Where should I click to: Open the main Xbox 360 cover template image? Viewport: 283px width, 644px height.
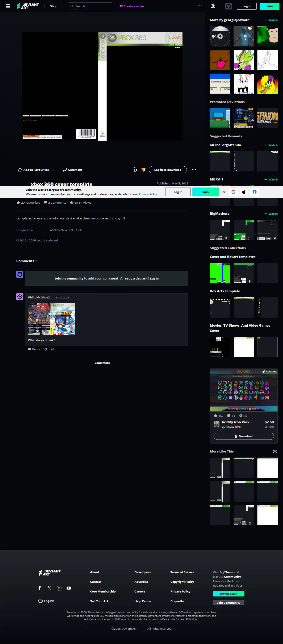pos(102,86)
